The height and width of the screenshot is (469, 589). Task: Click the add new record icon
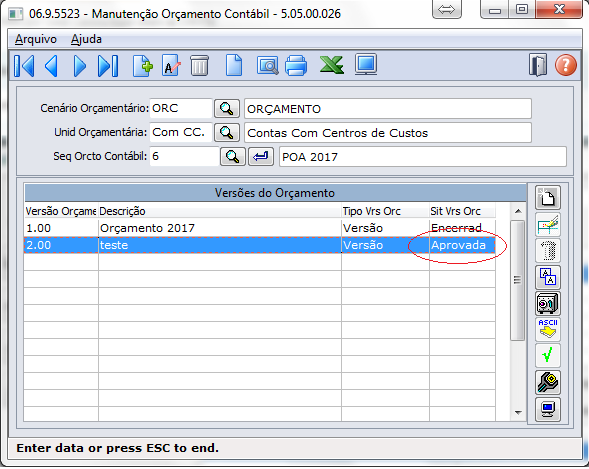(143, 66)
